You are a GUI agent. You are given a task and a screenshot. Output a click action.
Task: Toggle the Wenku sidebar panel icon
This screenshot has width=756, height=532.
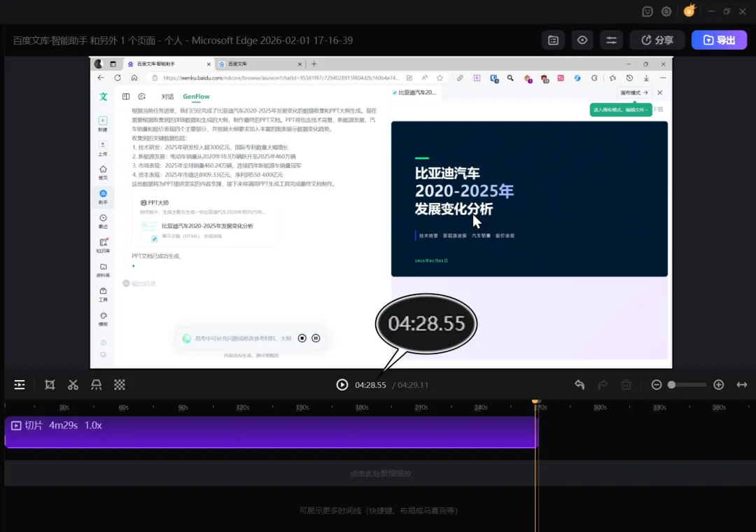click(126, 97)
